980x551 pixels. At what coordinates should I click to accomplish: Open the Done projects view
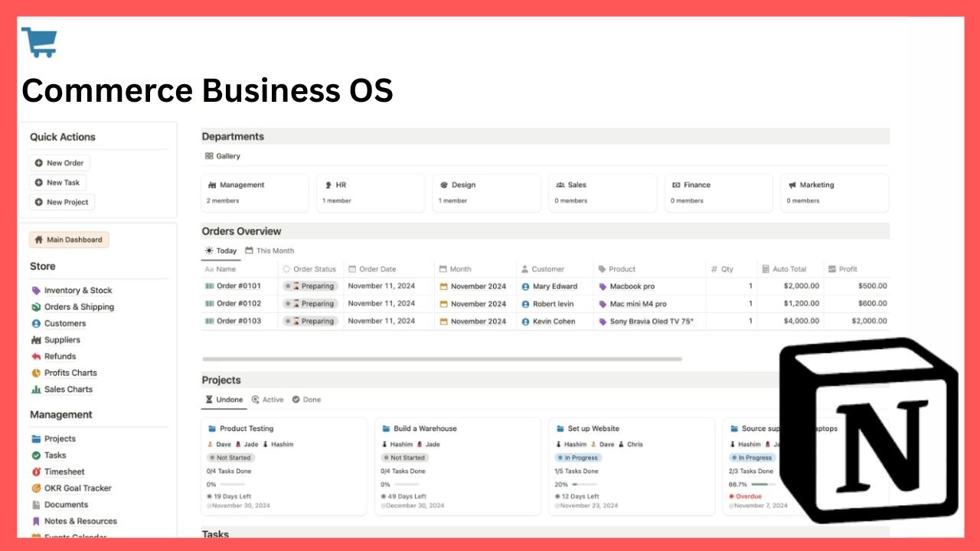point(306,399)
